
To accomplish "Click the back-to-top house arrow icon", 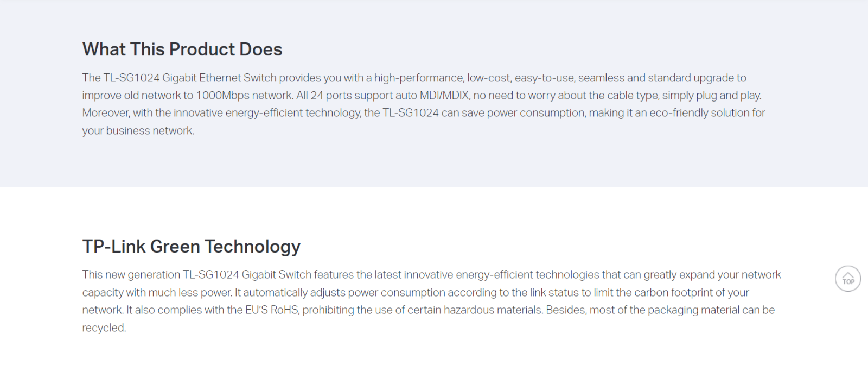I will pos(848,279).
